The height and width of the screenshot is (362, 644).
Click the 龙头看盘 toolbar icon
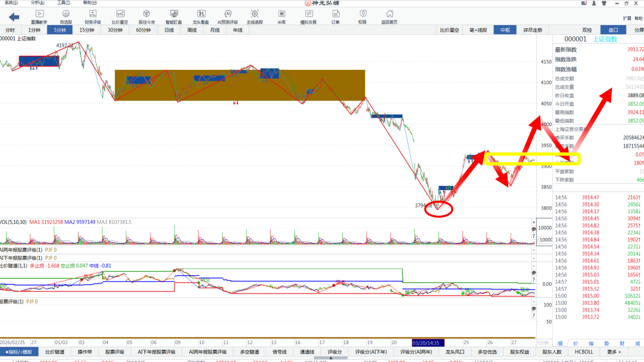pyautogui.click(x=201, y=17)
